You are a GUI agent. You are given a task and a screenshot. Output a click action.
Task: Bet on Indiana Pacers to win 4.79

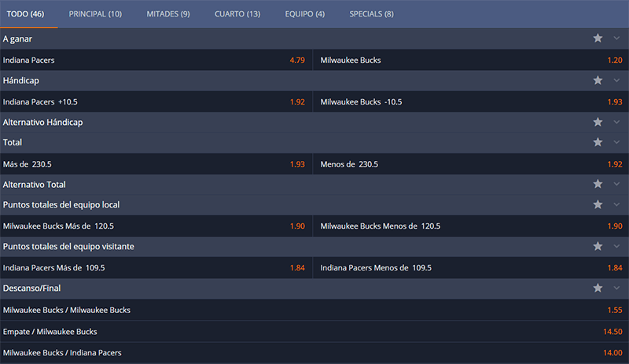click(x=156, y=61)
